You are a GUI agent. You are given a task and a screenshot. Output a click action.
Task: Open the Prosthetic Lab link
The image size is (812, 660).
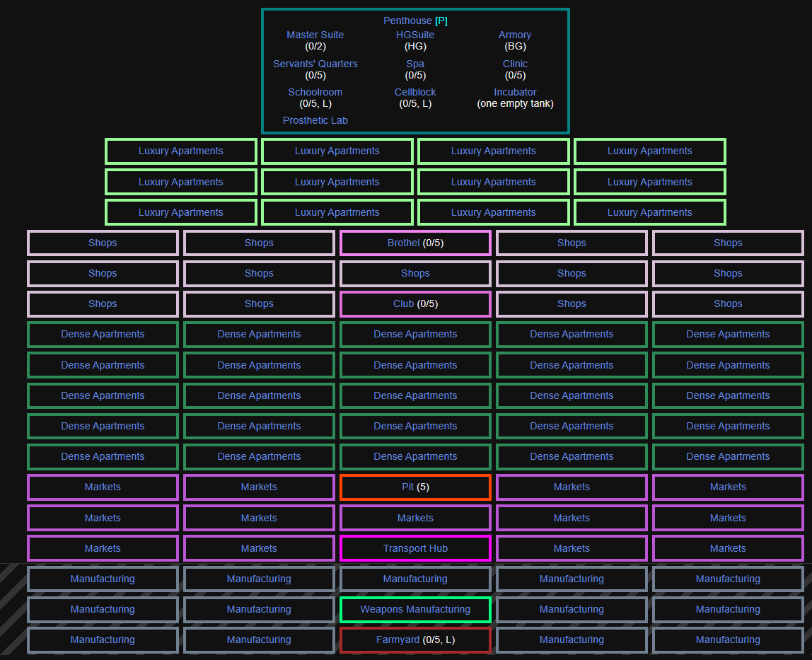(x=315, y=120)
